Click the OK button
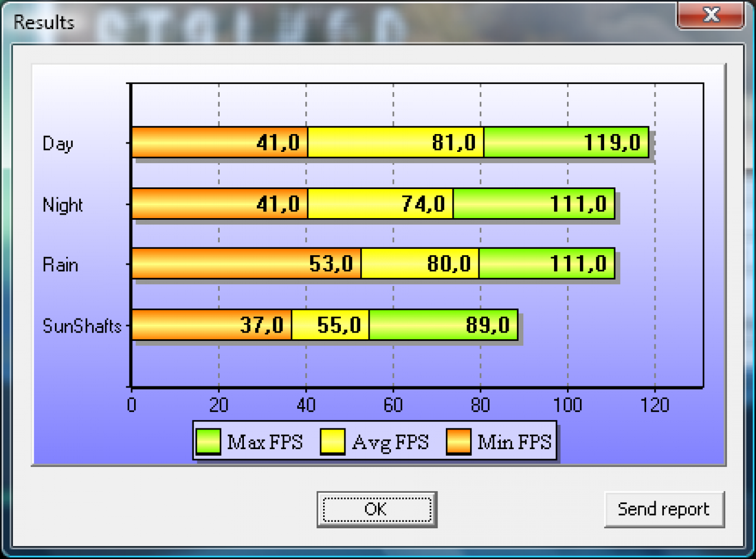Viewport: 756px width, 559px height. click(377, 509)
